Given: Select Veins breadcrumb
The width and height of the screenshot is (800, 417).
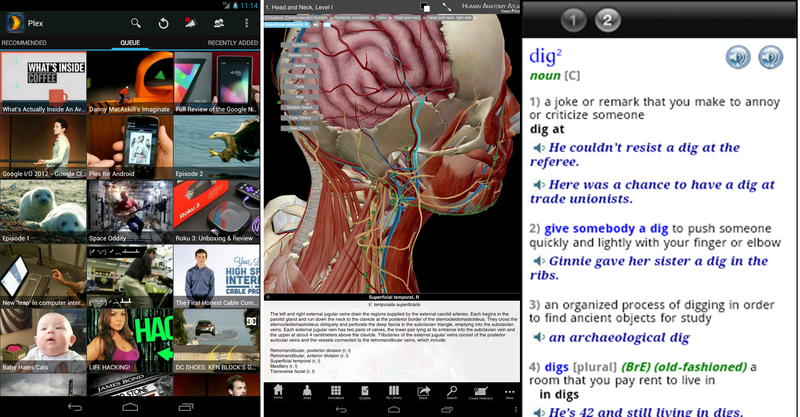Looking at the screenshot, I should 382,18.
